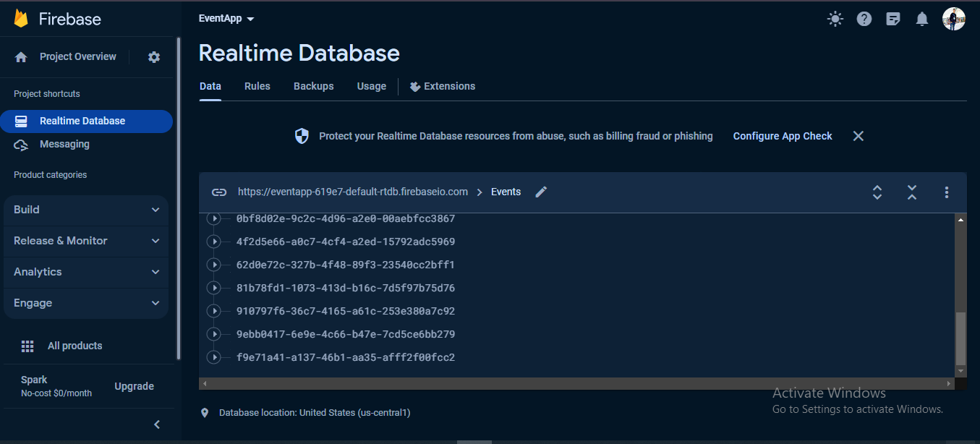
Task: Open All products page
Action: (x=75, y=346)
